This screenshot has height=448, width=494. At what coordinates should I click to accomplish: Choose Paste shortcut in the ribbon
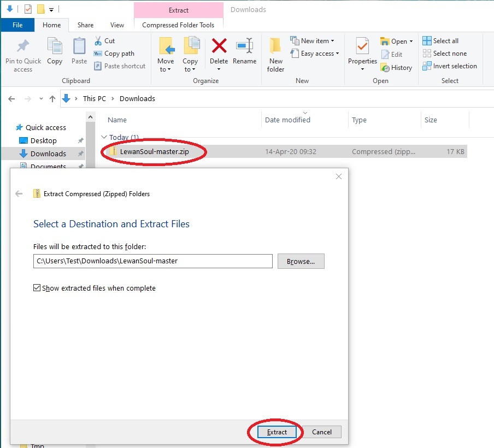point(120,66)
